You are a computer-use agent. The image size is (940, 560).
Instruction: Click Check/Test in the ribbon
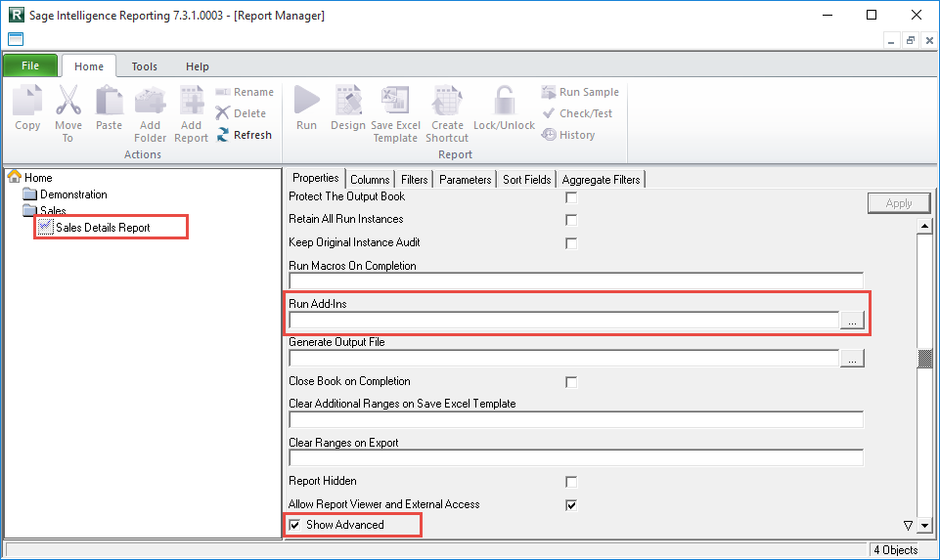[577, 113]
